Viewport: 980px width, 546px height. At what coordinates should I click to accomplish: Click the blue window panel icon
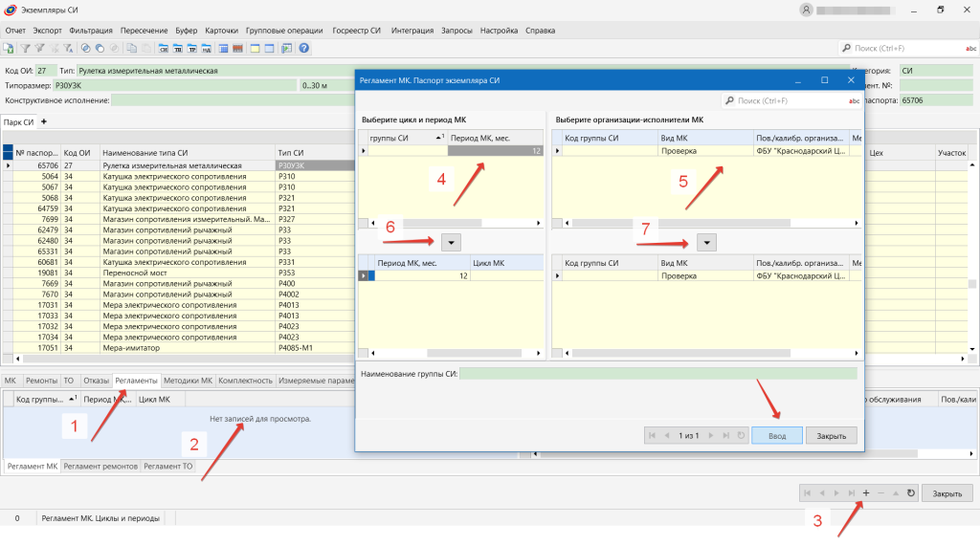[x=269, y=48]
